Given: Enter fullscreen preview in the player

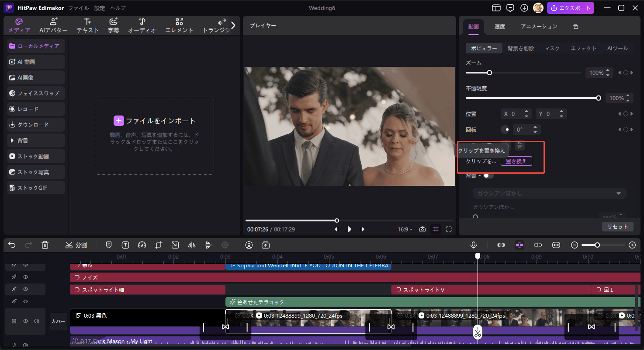Looking at the screenshot, I should 449,229.
